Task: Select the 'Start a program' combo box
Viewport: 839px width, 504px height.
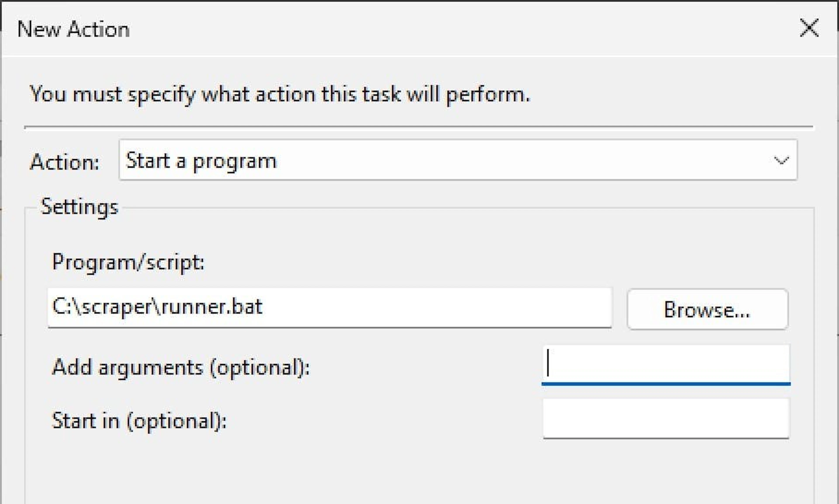Action: tap(458, 160)
